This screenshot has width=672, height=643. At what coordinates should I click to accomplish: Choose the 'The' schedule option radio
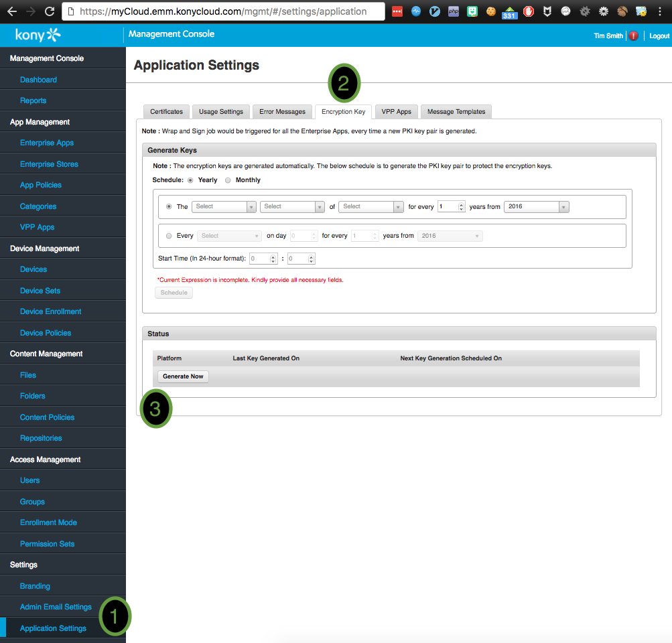pos(169,206)
